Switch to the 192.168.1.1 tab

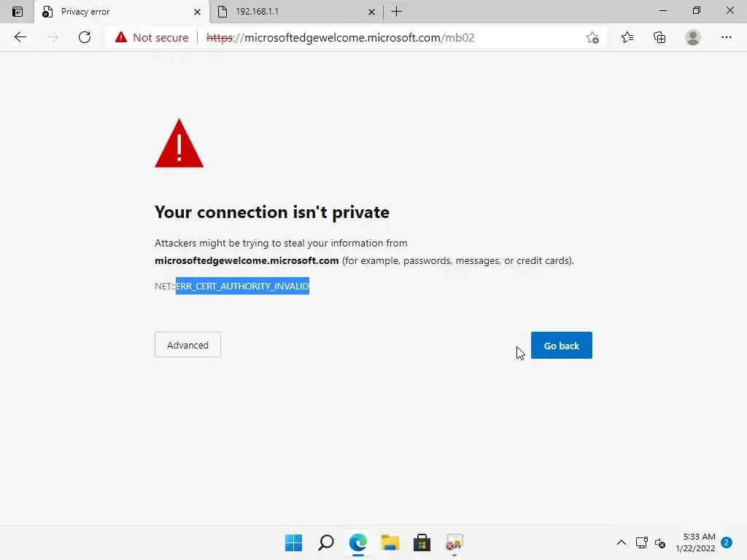click(295, 12)
